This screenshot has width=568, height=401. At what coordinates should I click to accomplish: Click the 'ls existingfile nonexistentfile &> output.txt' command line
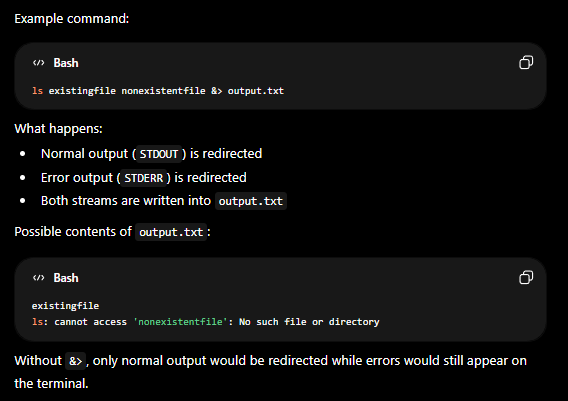[158, 91]
